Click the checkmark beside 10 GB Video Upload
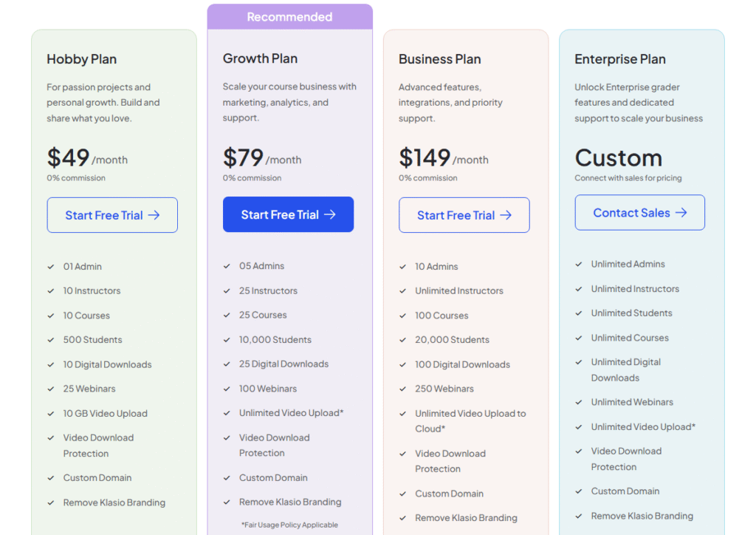Image resolution: width=756 pixels, height=535 pixels. point(51,414)
